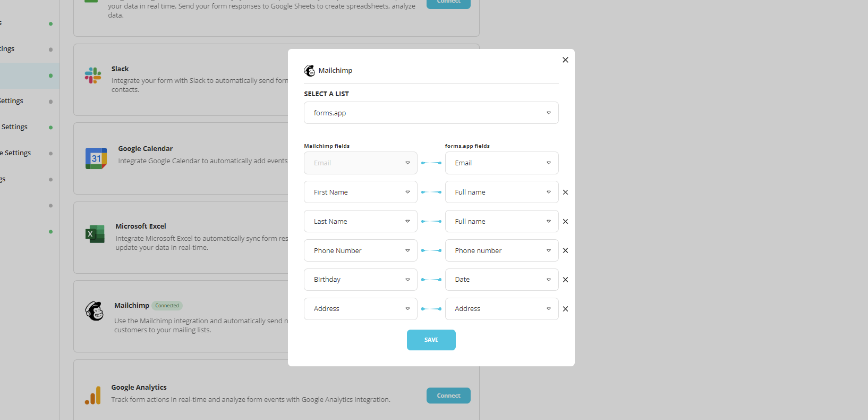Click the Google Calendar icon
Image resolution: width=868 pixels, height=420 pixels.
tap(96, 158)
